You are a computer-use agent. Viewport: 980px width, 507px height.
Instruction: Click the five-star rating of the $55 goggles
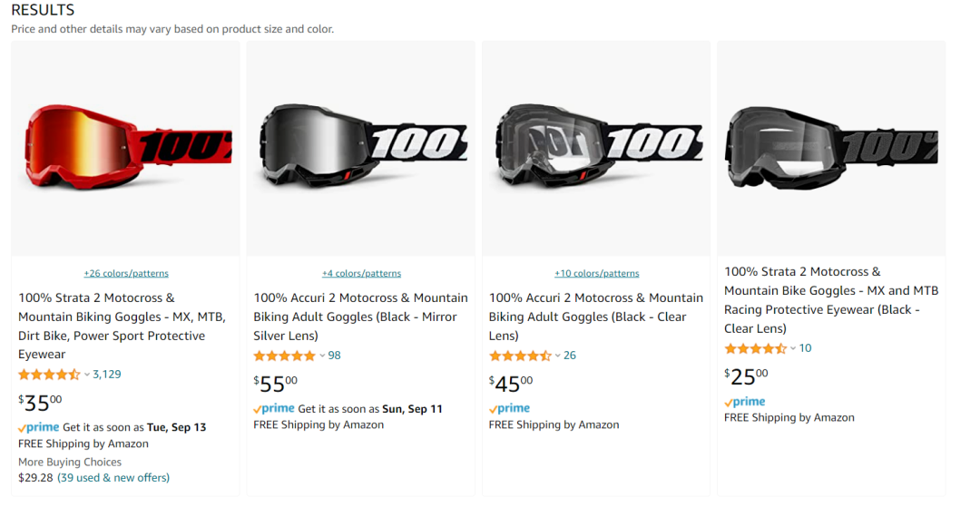click(284, 356)
